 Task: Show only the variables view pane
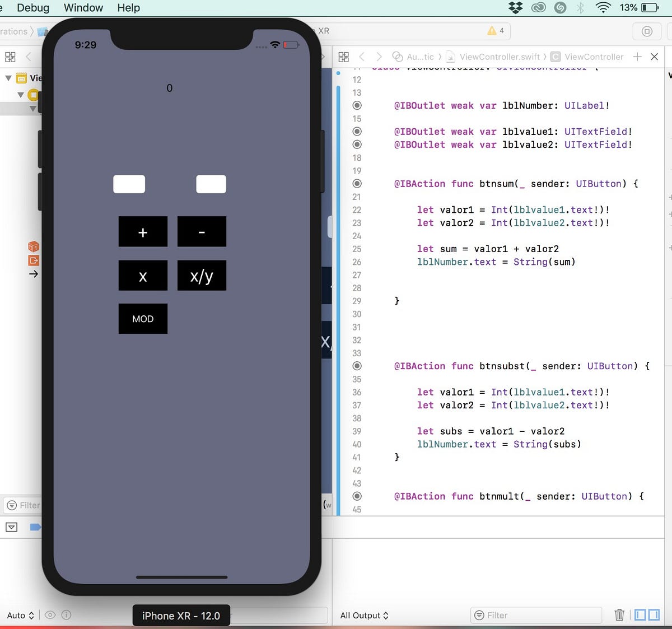coord(640,615)
